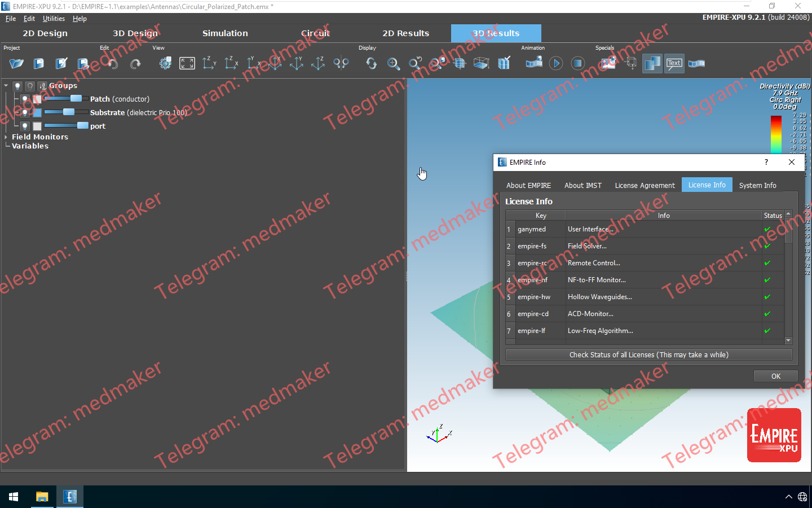Switch to YX plane view

(x=253, y=63)
